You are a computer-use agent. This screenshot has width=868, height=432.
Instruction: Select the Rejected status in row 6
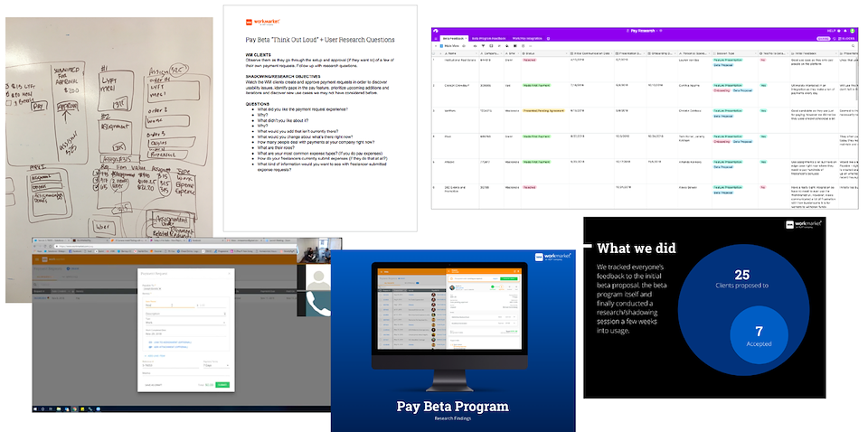click(x=529, y=187)
